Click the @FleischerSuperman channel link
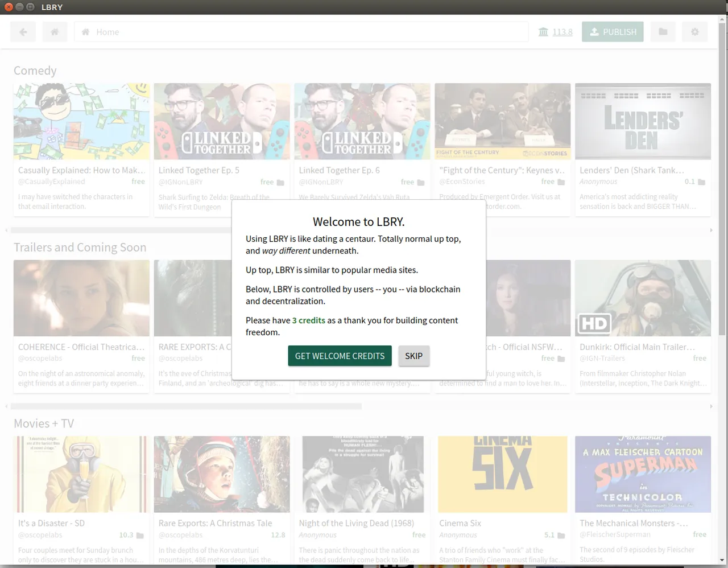 point(615,535)
